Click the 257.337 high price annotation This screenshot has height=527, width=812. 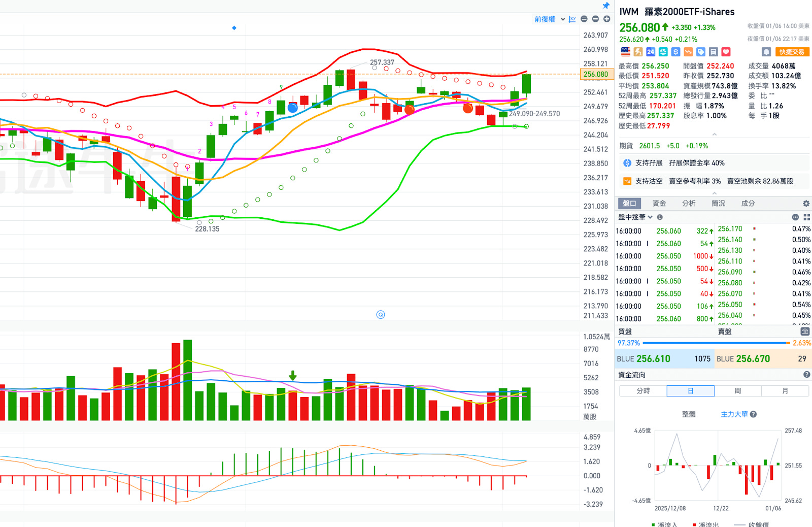click(382, 62)
